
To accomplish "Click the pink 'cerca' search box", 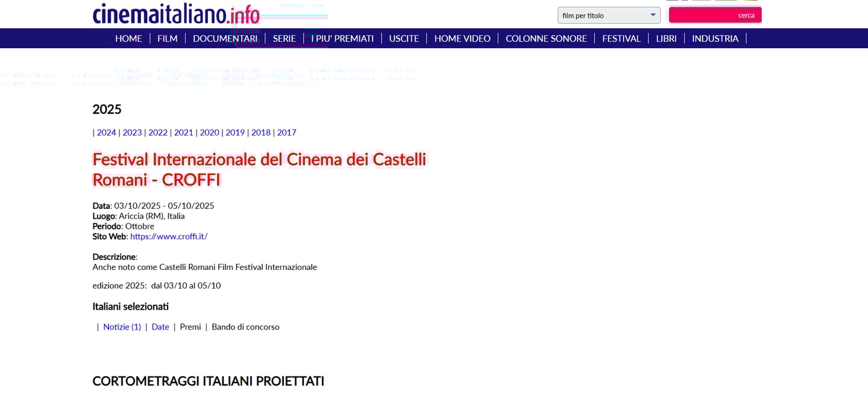I will click(715, 15).
